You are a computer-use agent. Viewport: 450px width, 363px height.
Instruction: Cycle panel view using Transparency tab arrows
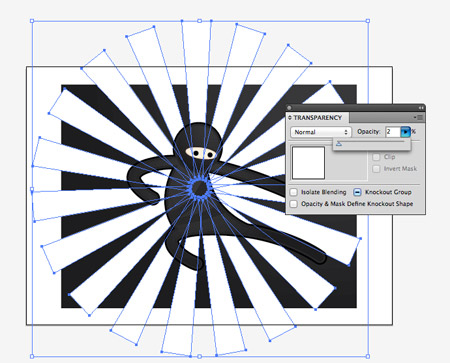[x=290, y=118]
